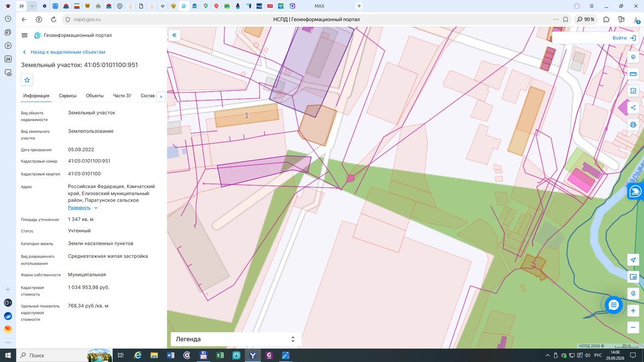Open the portal hamburger menu
The height and width of the screenshot is (362, 644).
pos(24,35)
